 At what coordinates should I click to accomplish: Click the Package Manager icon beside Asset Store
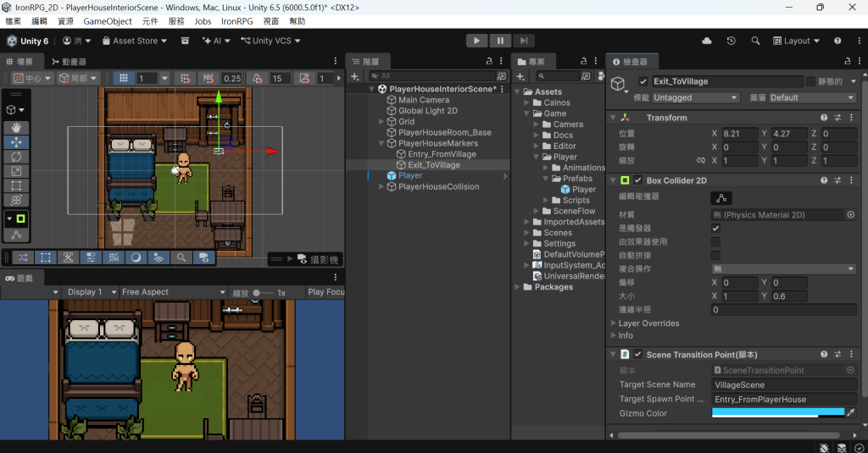(185, 41)
